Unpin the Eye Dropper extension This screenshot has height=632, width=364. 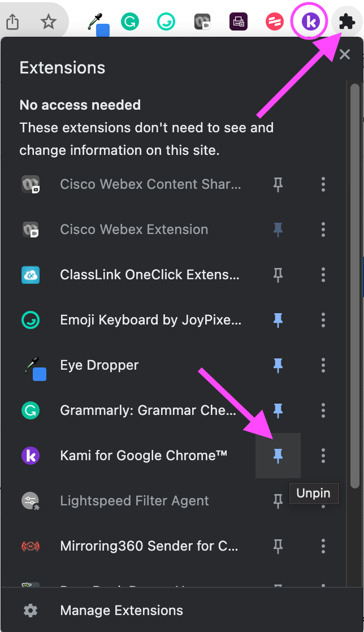pos(278,365)
